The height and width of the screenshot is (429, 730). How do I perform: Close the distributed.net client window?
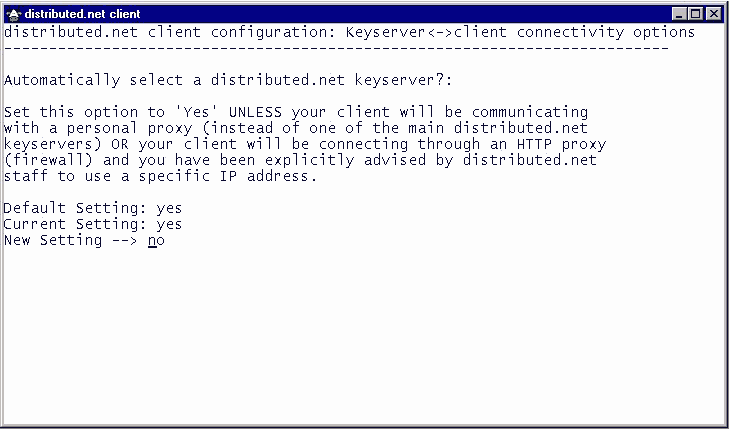coord(713,14)
